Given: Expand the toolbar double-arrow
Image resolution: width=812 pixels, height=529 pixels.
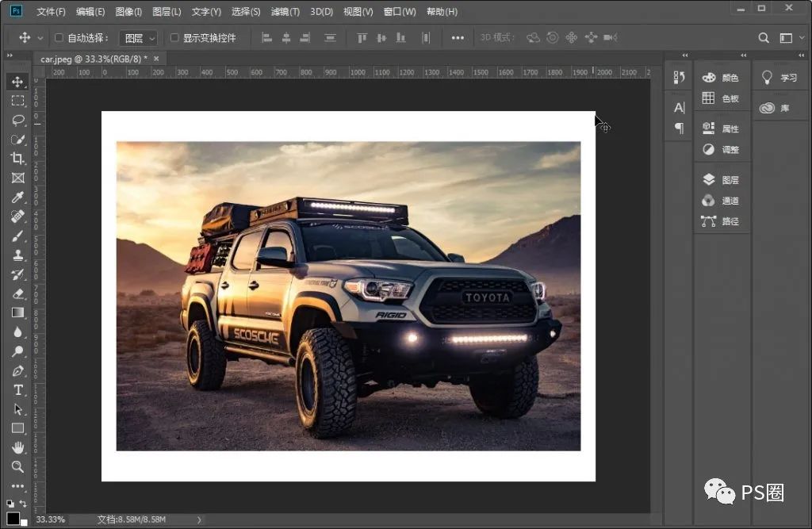Looking at the screenshot, I should pyautogui.click(x=10, y=56).
